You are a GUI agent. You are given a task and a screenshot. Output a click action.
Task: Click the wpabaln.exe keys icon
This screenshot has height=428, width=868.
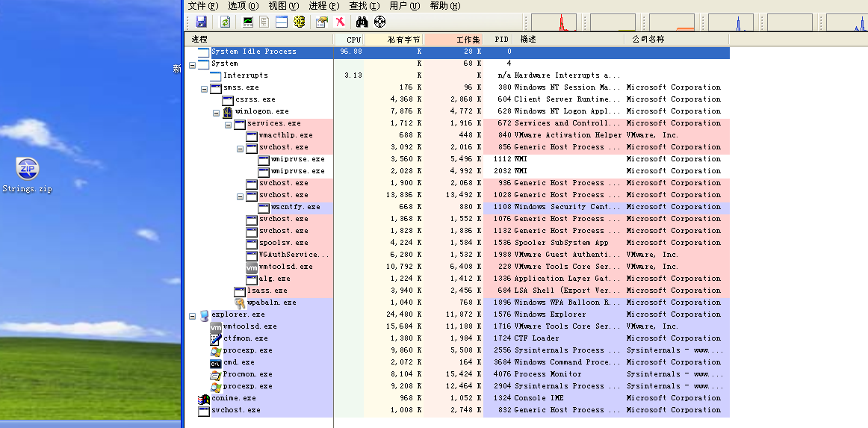click(x=240, y=303)
